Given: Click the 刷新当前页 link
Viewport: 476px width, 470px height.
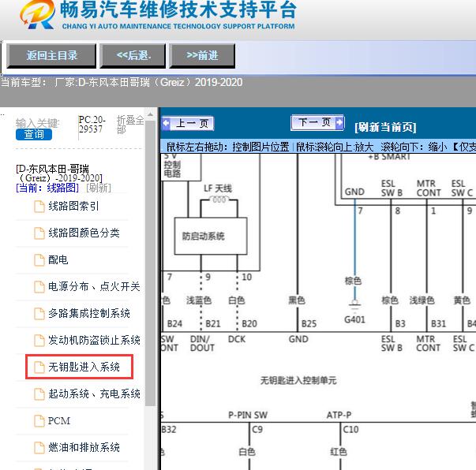Looking at the screenshot, I should pyautogui.click(x=385, y=127).
